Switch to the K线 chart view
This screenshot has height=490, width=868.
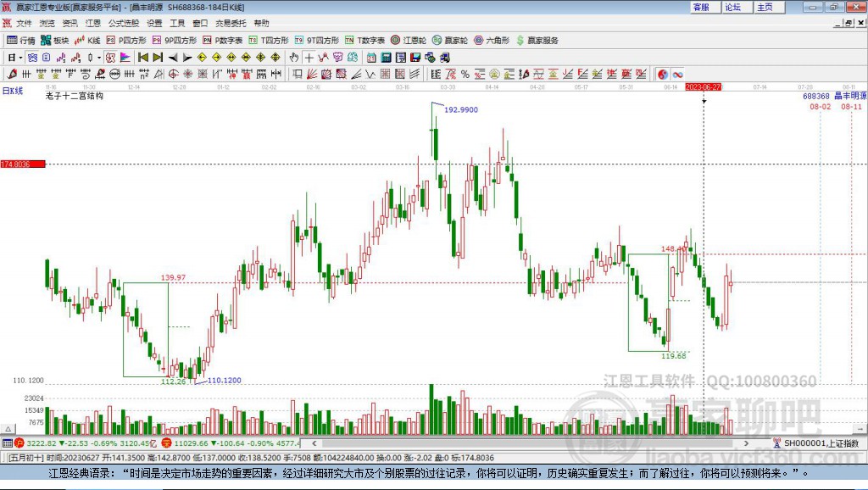pos(87,40)
